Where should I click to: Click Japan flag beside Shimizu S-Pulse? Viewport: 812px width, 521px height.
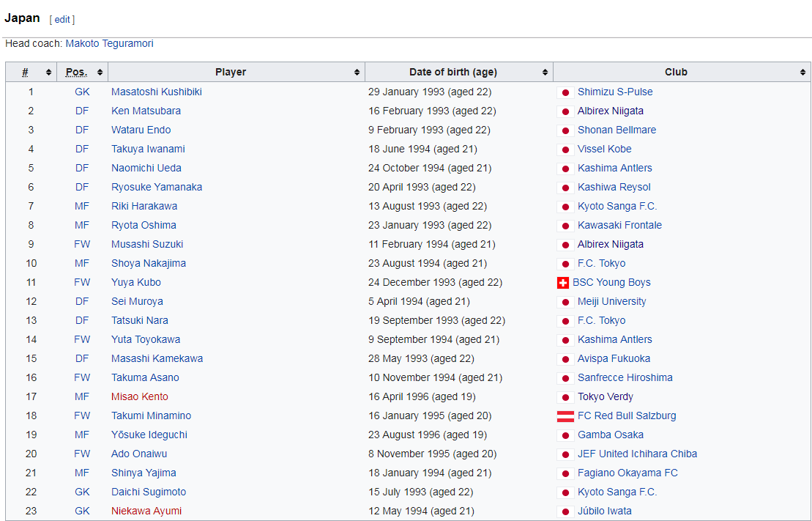pyautogui.click(x=565, y=93)
